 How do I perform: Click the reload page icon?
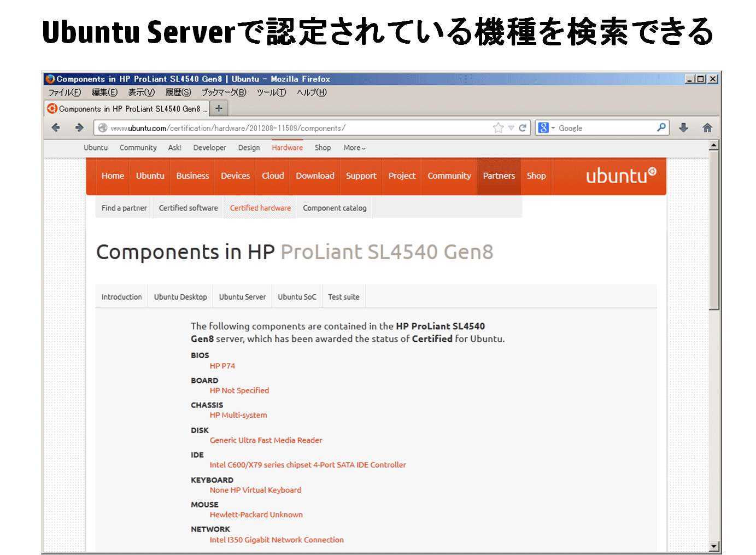523,128
